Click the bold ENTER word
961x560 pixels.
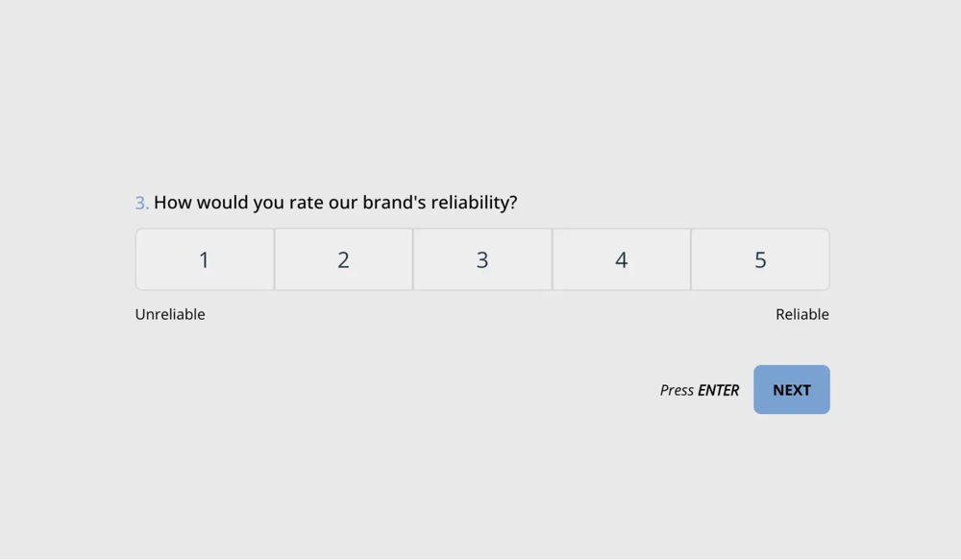point(718,390)
